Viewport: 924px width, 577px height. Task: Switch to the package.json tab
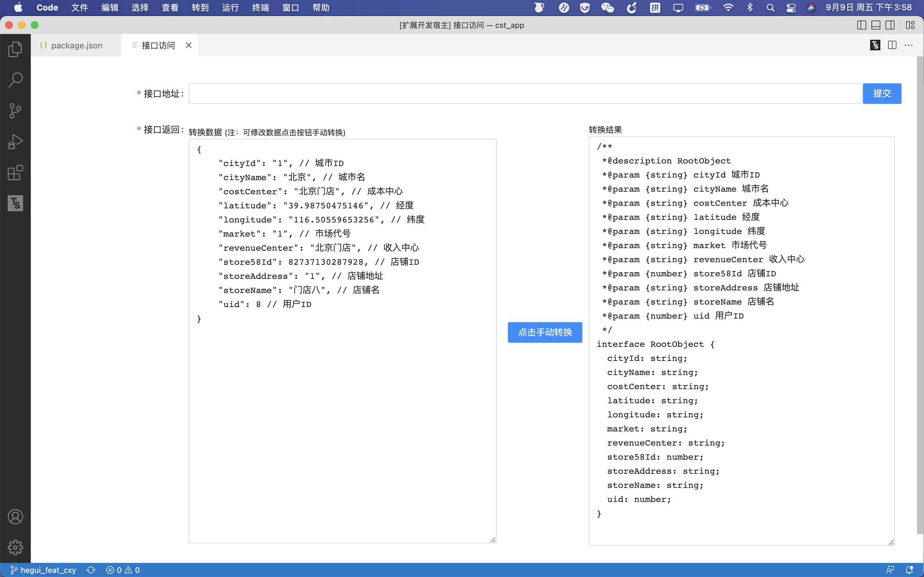point(76,46)
